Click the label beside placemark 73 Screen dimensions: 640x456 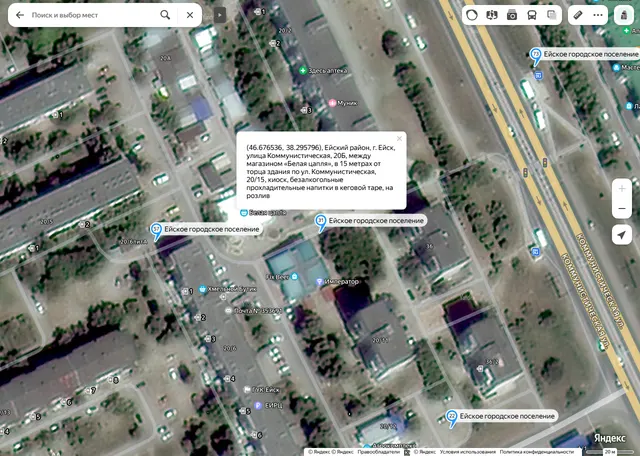(x=591, y=54)
